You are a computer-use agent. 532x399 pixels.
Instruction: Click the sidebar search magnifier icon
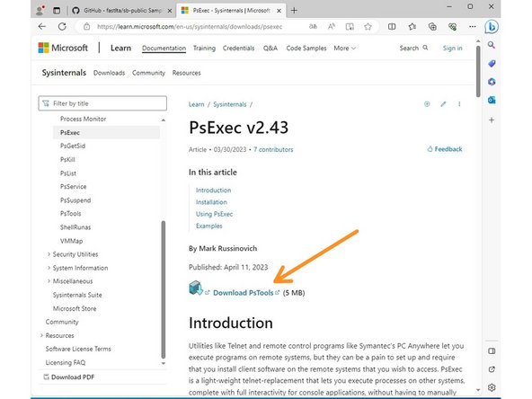pyautogui.click(x=492, y=45)
